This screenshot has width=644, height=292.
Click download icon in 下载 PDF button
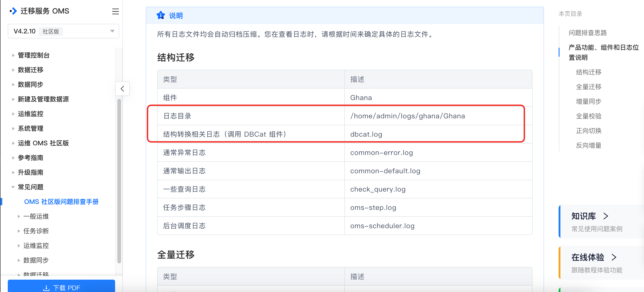coord(46,288)
